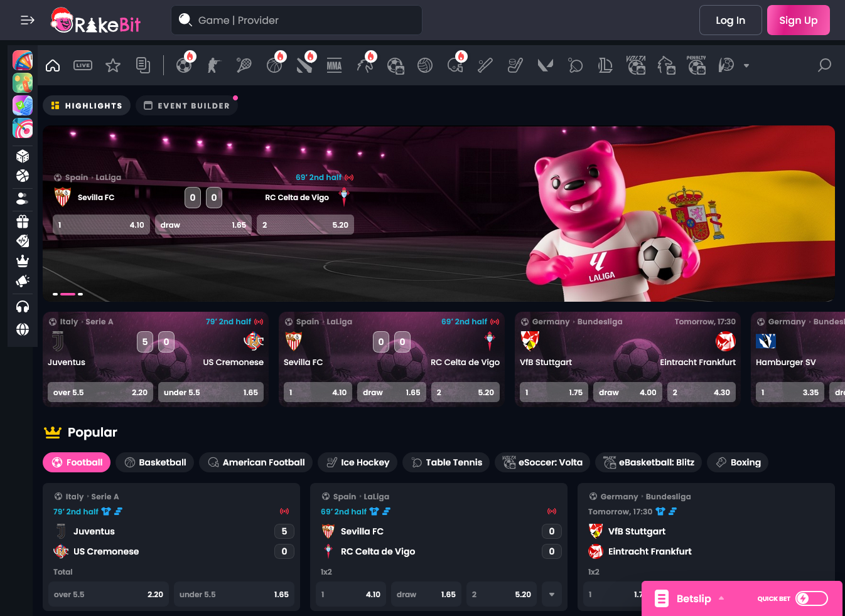
Task: Select the first banner slide indicator
Action: [55, 294]
